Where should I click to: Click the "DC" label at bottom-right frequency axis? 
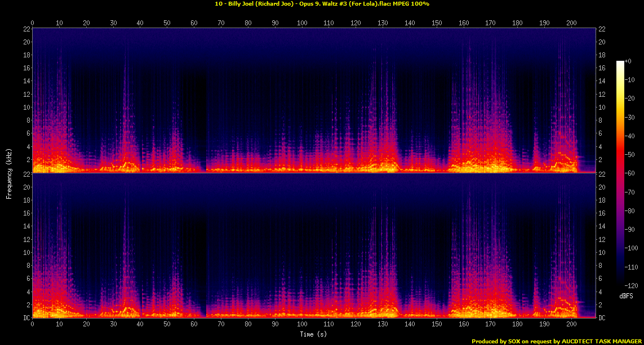point(603,318)
